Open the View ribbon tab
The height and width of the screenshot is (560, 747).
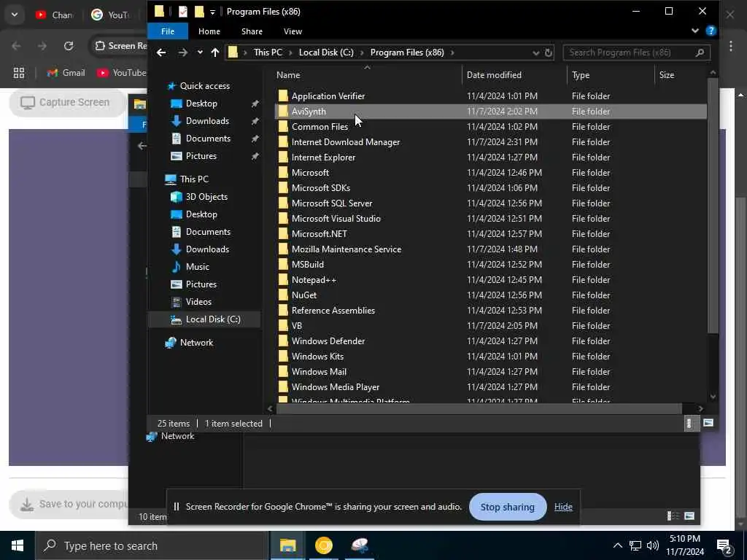293,31
